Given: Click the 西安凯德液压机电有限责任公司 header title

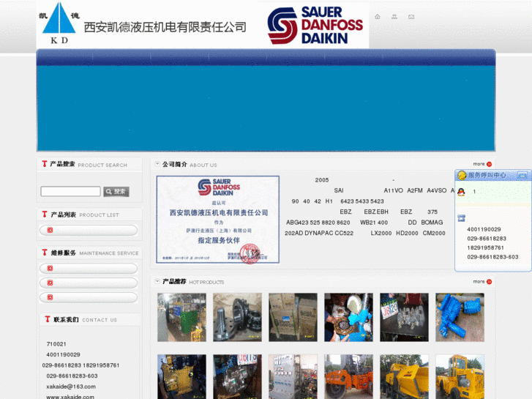Looking at the screenshot, I should coord(165,27).
